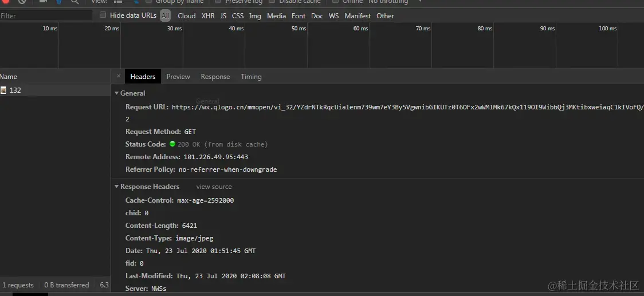Toggle the blue filter funnel icon
The width and height of the screenshot is (644, 296).
(59, 1)
